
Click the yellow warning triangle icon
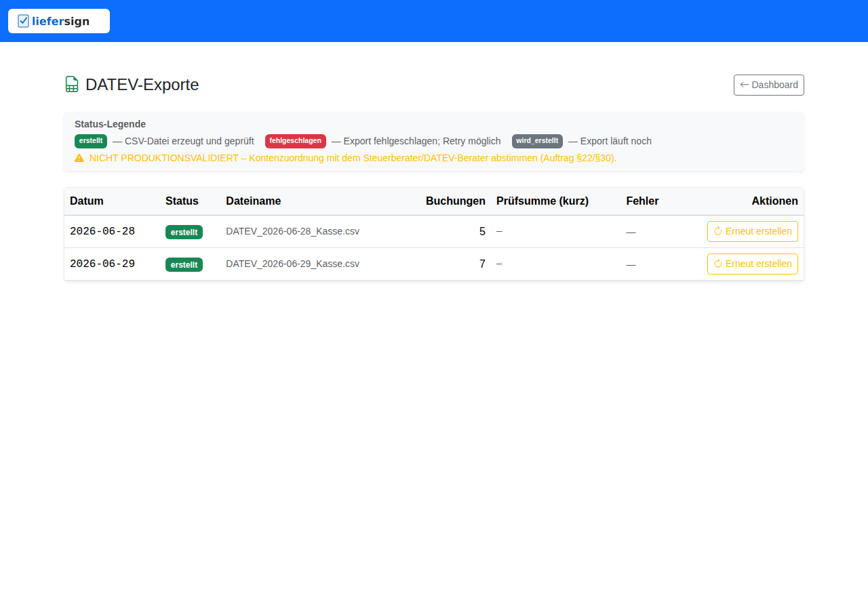pyautogui.click(x=79, y=158)
